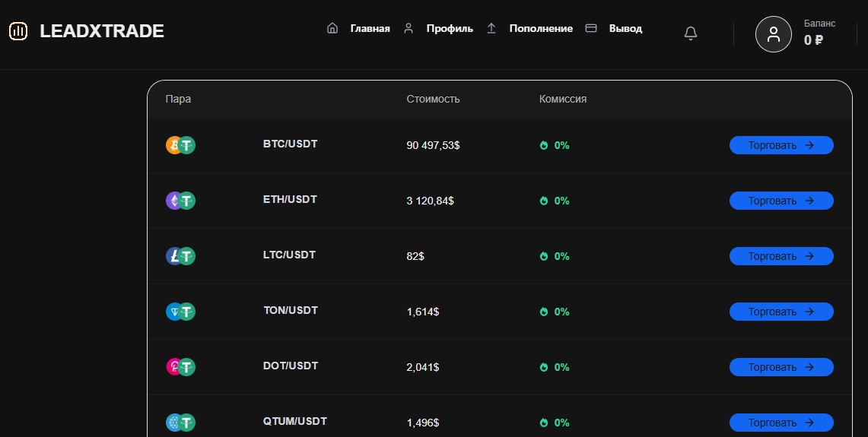Screen dimensions: 868x437
Task: Click the DOT/USDT coin pair icon
Action: [180, 367]
